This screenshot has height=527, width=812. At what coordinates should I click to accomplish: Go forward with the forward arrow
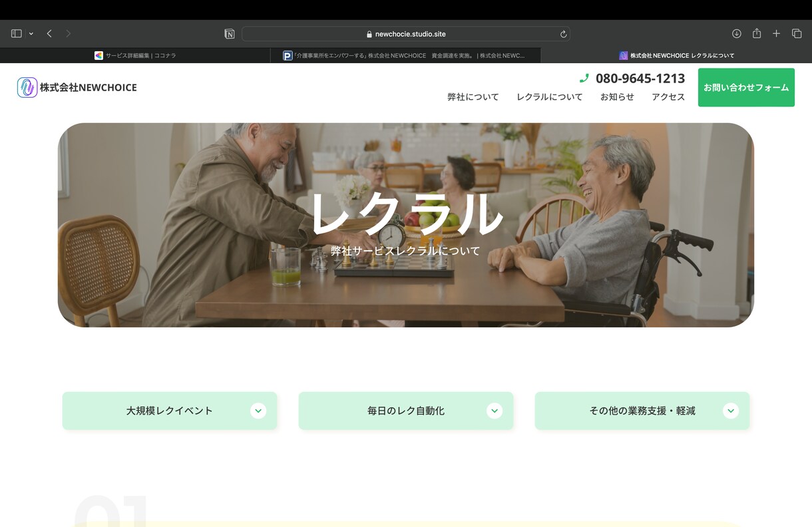coord(68,33)
